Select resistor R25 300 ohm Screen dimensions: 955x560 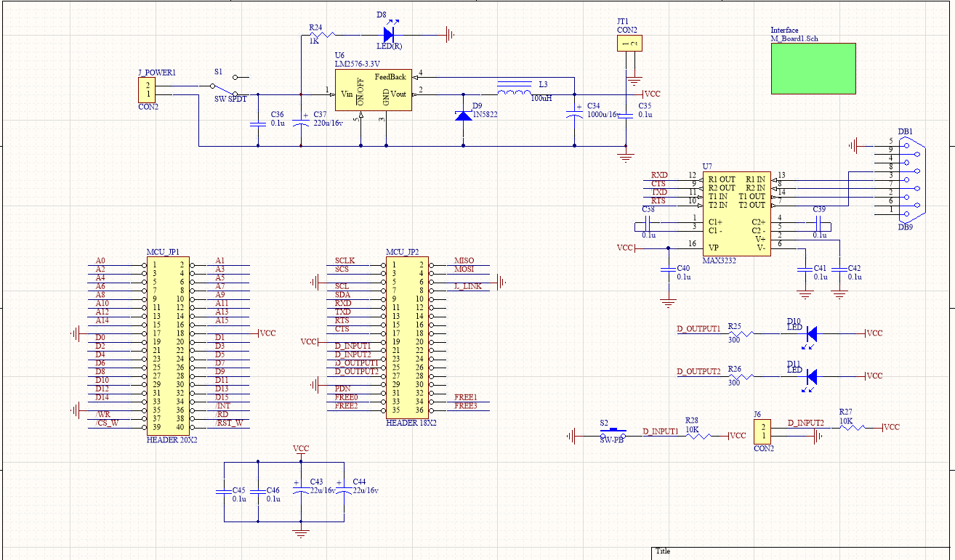tap(740, 333)
